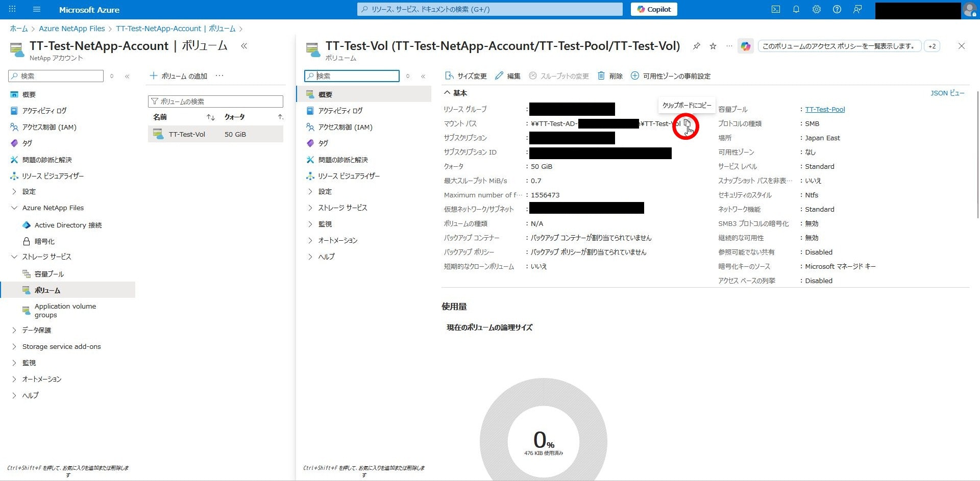This screenshot has height=481, width=980.
Task: Go to ホーム breadcrumb
Action: point(19,29)
